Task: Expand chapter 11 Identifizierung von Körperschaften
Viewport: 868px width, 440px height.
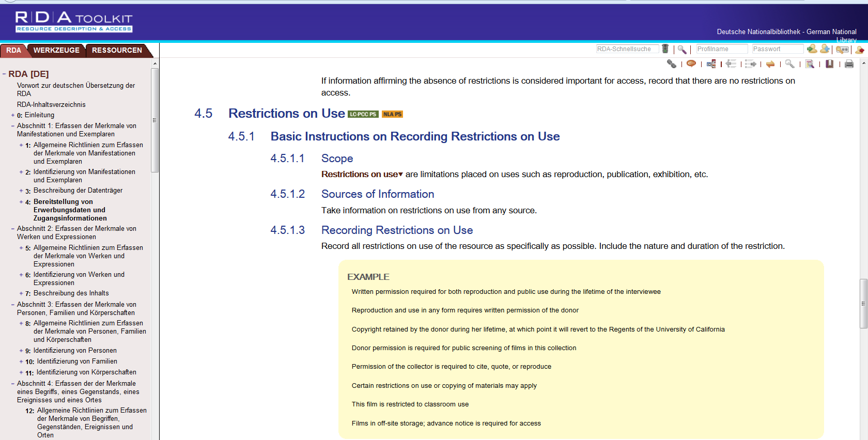Action: click(21, 372)
